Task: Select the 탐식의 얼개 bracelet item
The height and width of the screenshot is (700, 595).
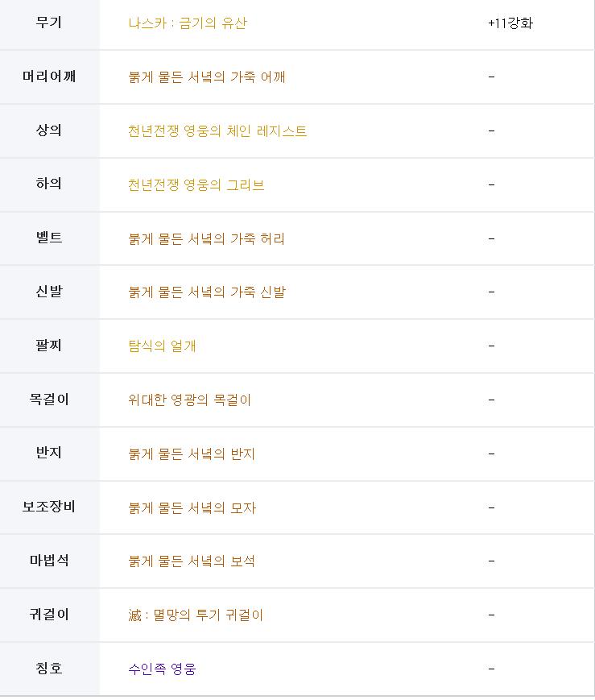Action: tap(162, 346)
